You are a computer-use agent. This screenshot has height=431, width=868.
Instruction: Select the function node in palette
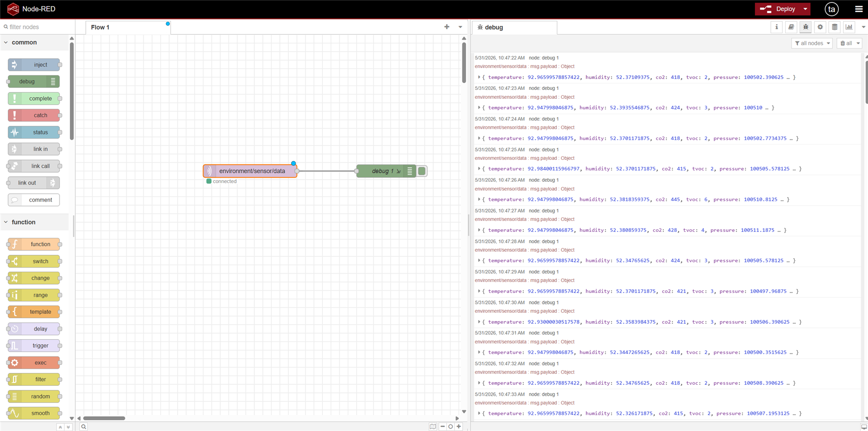click(34, 244)
